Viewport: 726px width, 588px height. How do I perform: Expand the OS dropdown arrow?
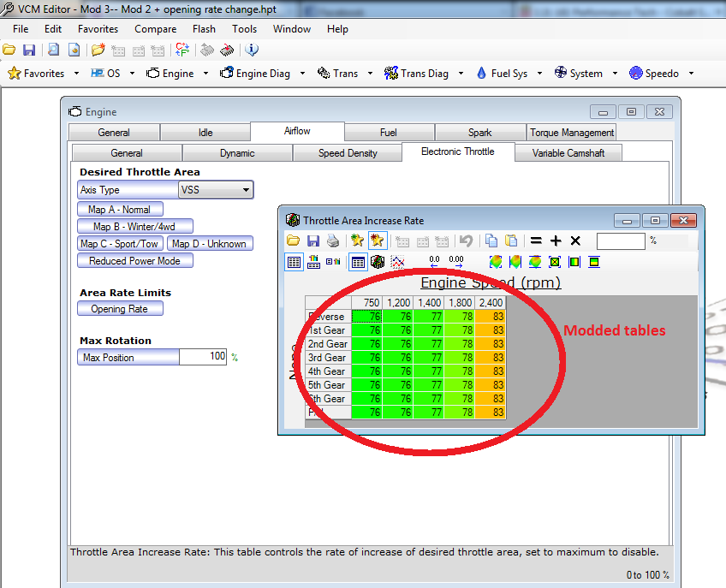[x=132, y=73]
